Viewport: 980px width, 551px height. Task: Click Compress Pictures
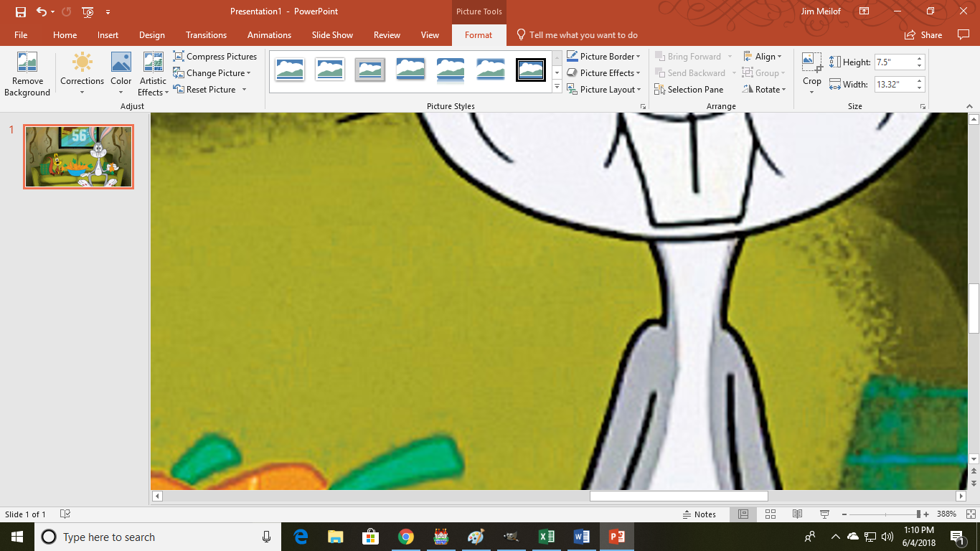click(x=215, y=56)
